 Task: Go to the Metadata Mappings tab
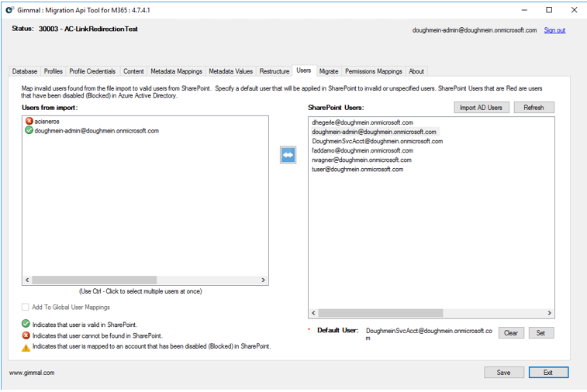point(176,71)
